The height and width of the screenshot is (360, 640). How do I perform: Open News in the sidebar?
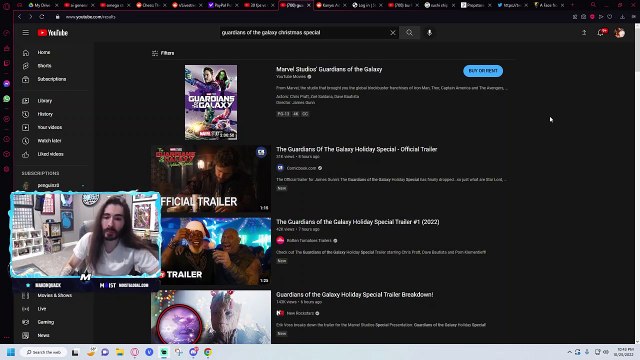(x=43, y=336)
